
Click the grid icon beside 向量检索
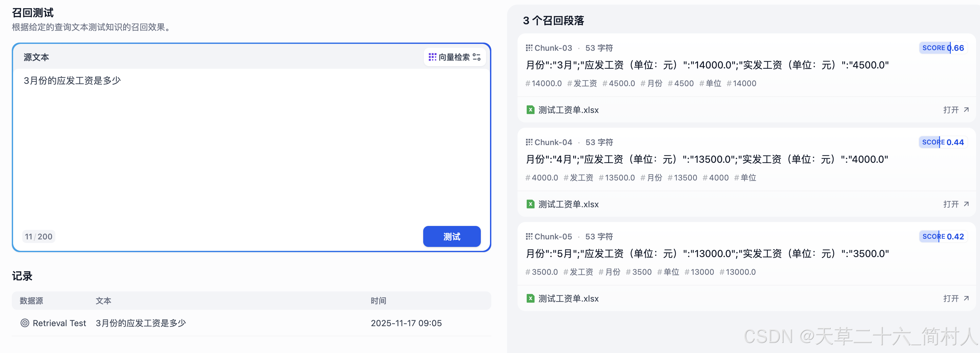coord(432,57)
